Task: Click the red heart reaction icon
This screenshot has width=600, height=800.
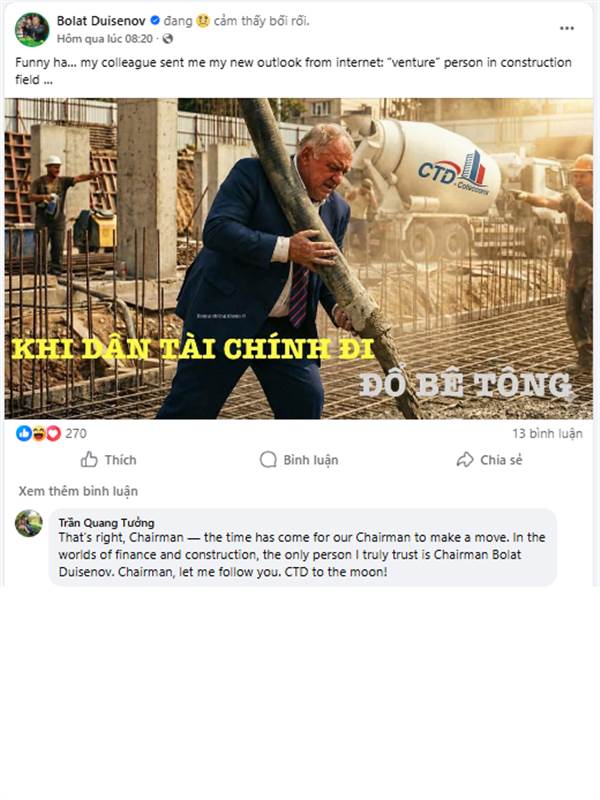Action: (53, 434)
